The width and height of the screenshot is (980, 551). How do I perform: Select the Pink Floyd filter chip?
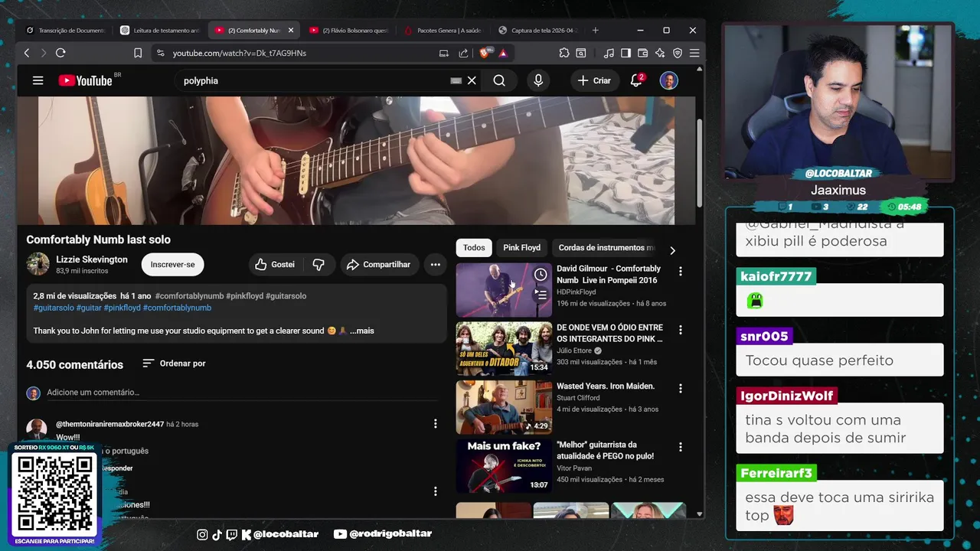(521, 247)
